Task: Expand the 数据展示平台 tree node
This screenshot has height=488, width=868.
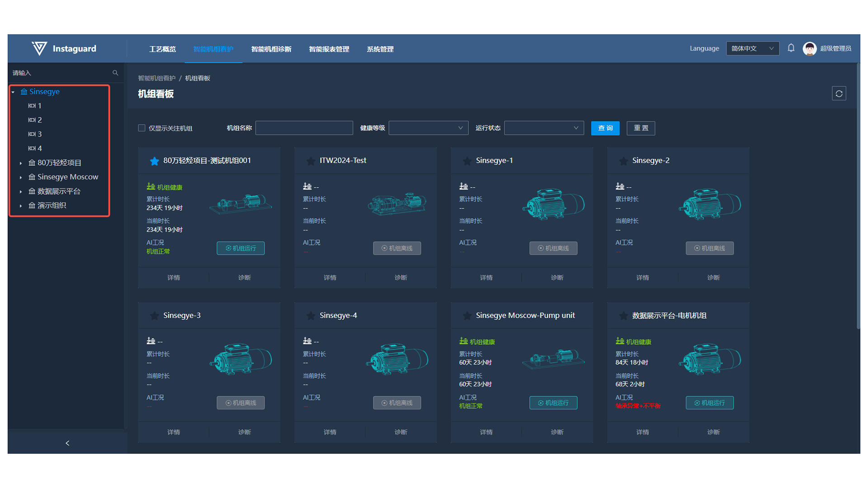Action: click(21, 192)
